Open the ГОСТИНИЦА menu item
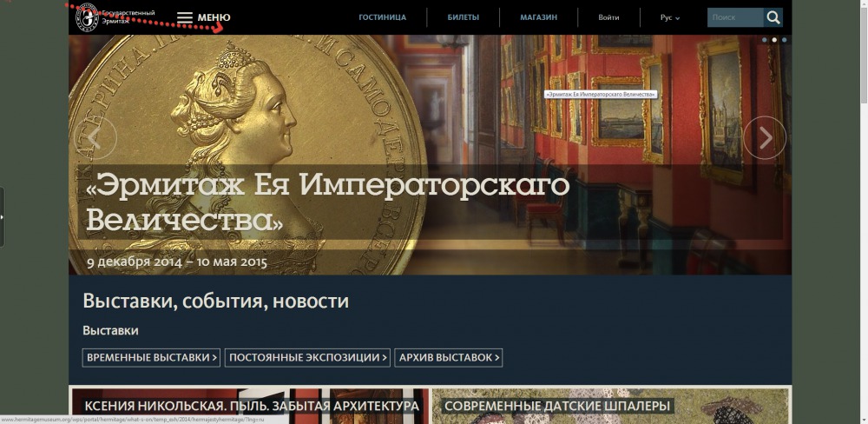 point(382,17)
